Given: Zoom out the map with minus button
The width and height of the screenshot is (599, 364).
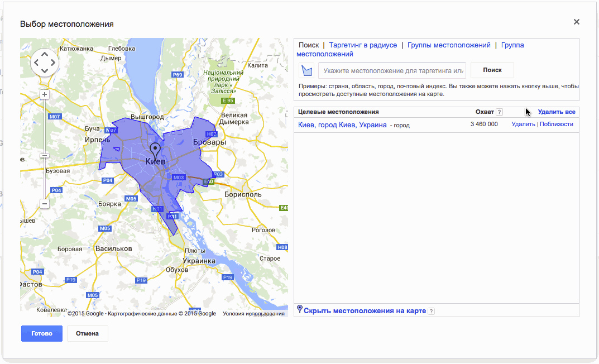Looking at the screenshot, I should 45,204.
